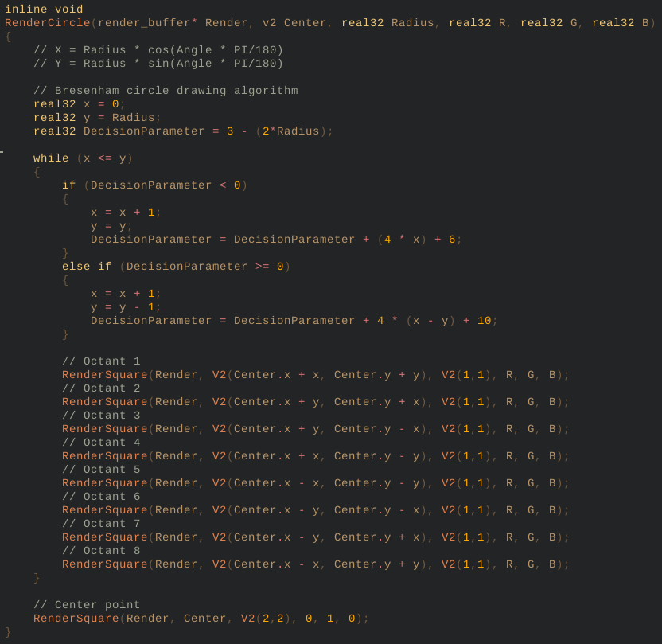Click the 'else if (DecisionParameter >= 0)' line

tap(176, 267)
